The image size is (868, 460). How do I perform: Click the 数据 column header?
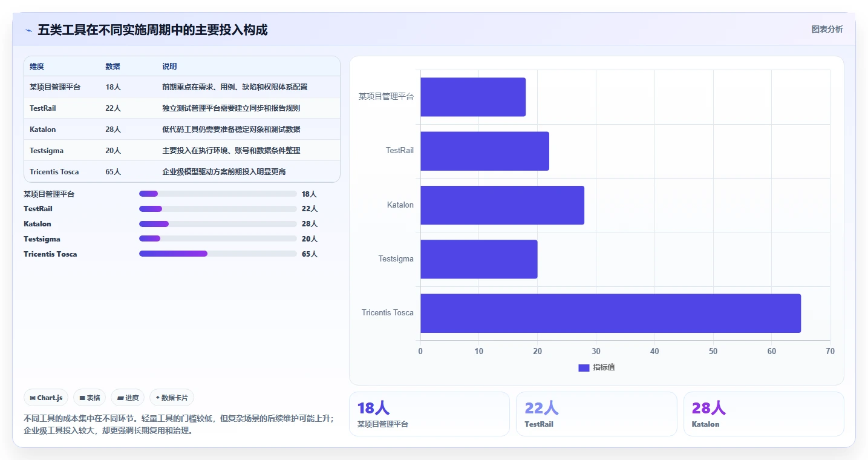[113, 67]
